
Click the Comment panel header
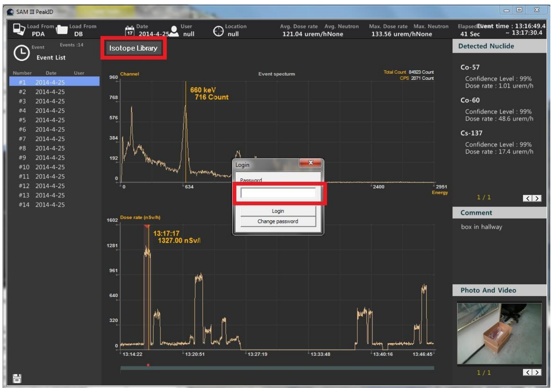(x=499, y=213)
